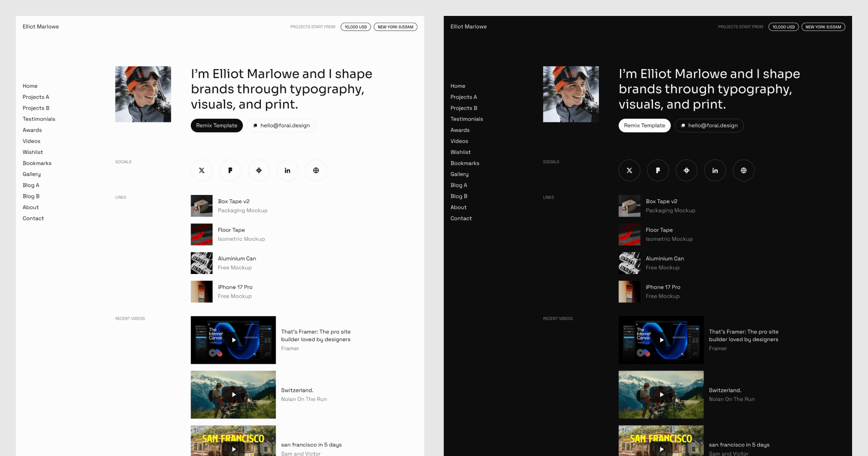The height and width of the screenshot is (456, 868).
Task: Click Aluminium Can thumbnail in light version
Action: [x=202, y=263]
